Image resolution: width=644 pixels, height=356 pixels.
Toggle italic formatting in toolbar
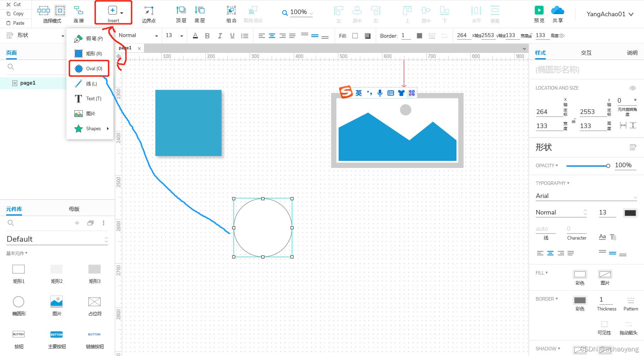click(220, 36)
